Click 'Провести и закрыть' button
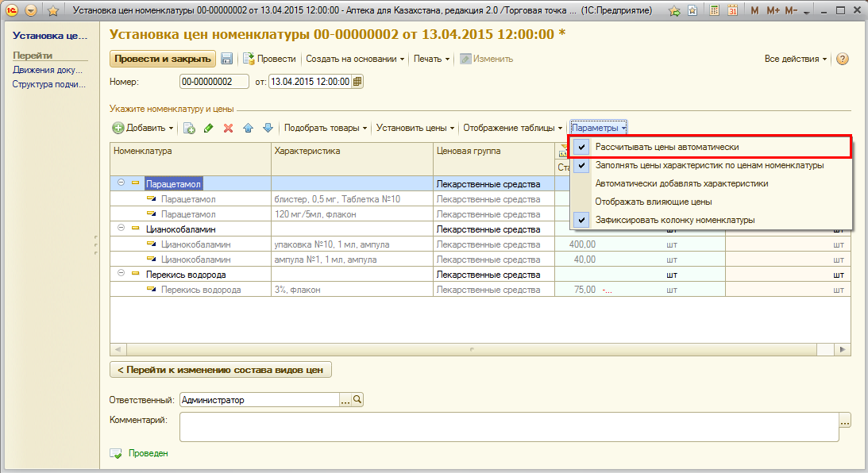Screen dimensions: 868x473 (162, 59)
